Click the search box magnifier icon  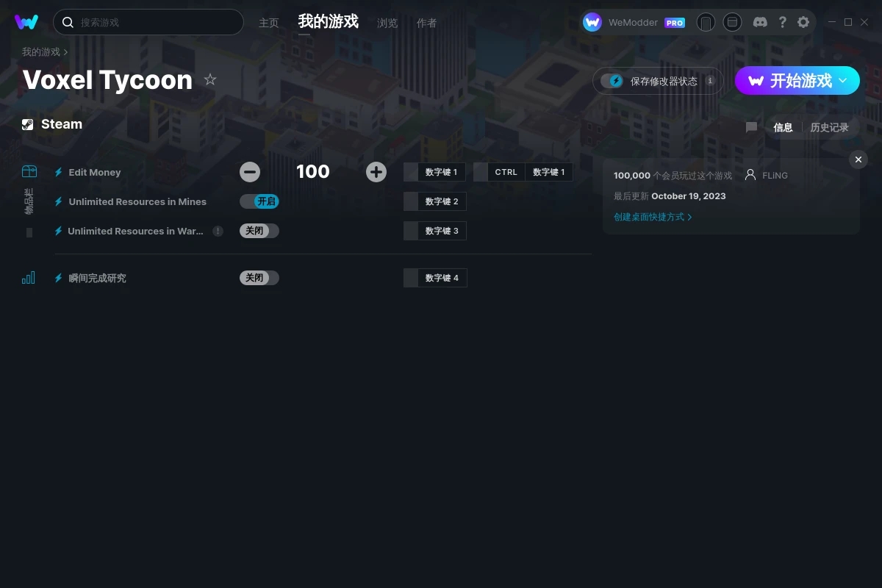point(68,22)
